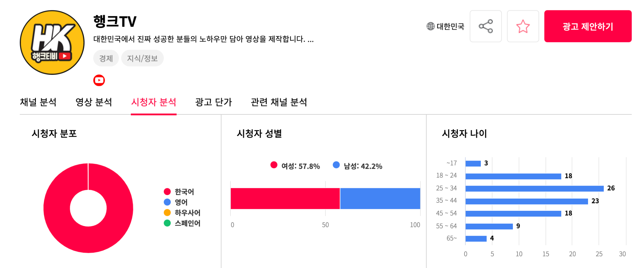Switch to the 영상 분석 tab
This screenshot has height=268, width=644.
click(94, 102)
